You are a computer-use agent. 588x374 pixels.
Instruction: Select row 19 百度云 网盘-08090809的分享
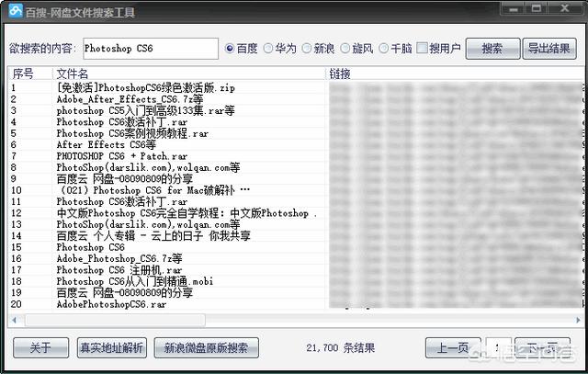296,292
